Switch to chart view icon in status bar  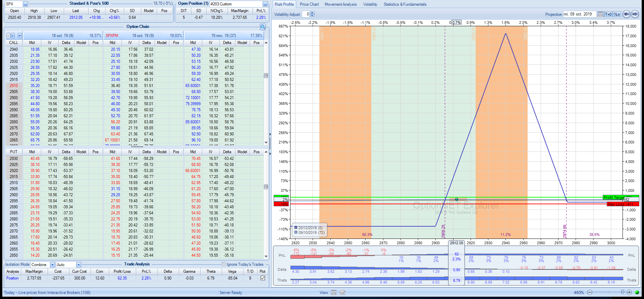pyautogui.click(x=342, y=293)
